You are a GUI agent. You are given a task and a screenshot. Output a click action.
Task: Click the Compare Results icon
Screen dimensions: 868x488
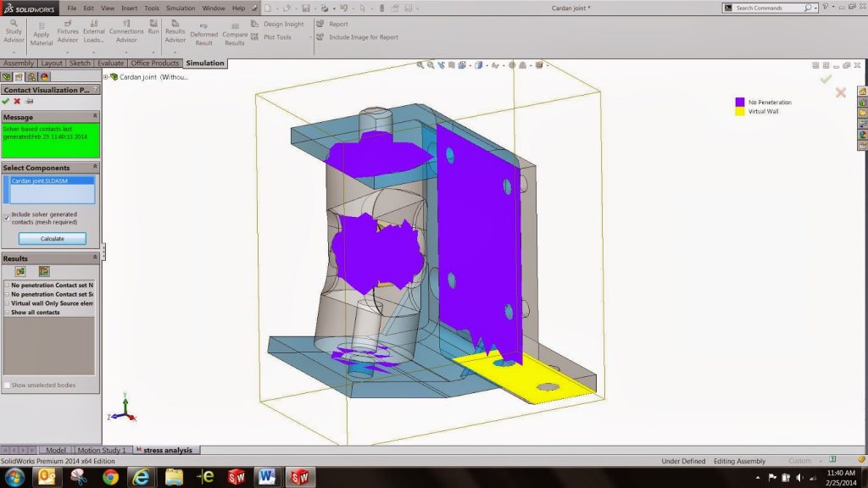click(234, 34)
